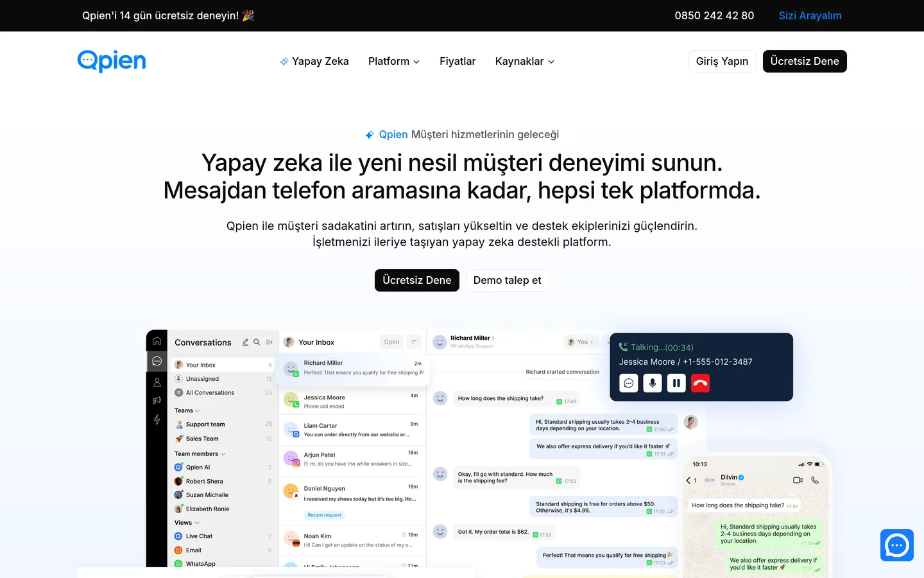
Task: Click the phone number 0850 242 42 80
Action: 714,15
